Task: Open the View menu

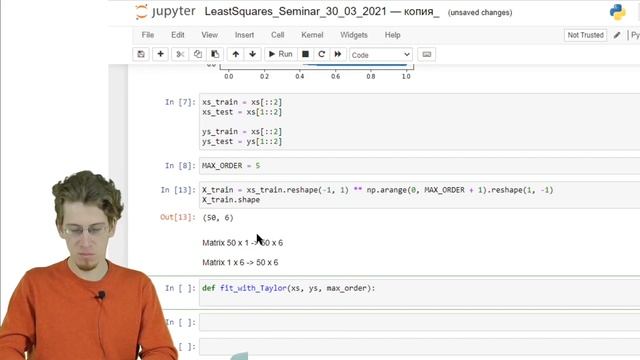Action: click(x=209, y=35)
